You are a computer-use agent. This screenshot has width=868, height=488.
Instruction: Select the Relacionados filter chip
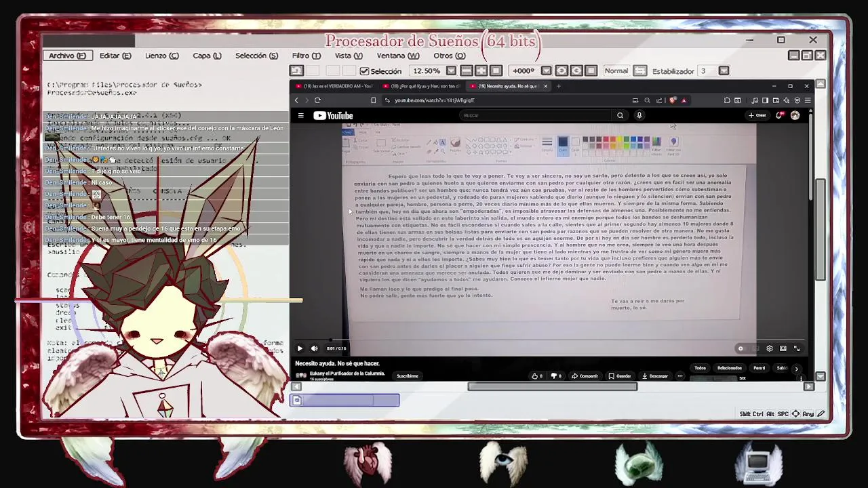729,368
